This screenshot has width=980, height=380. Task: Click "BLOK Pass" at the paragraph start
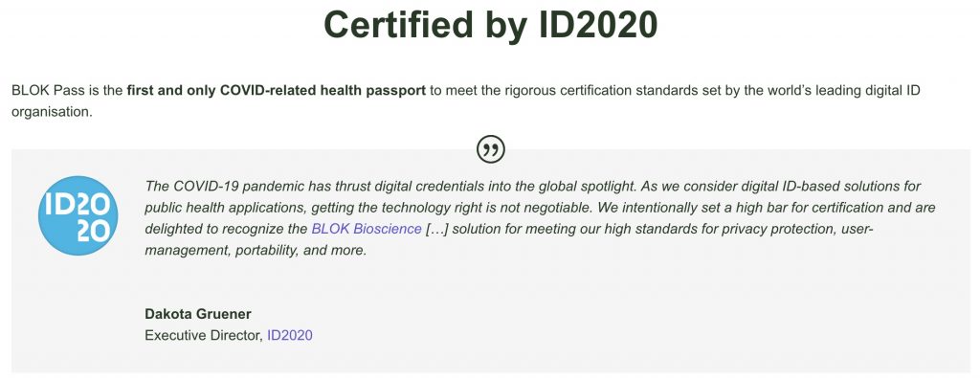click(x=48, y=91)
